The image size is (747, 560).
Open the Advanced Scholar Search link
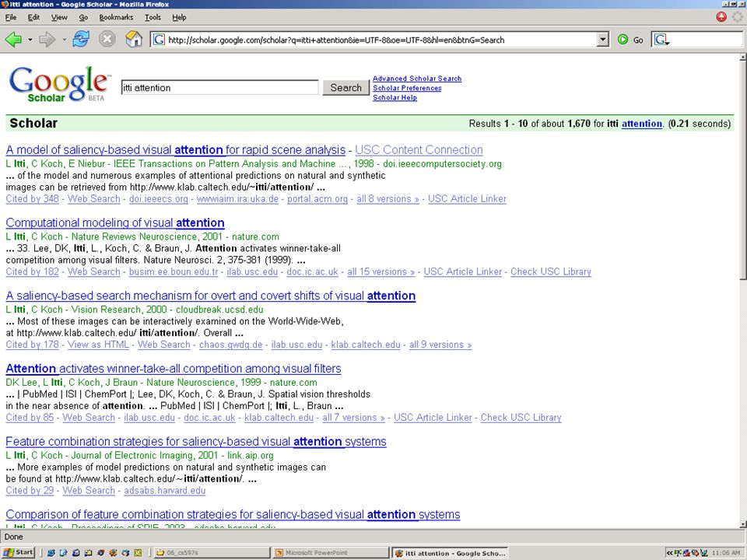417,79
